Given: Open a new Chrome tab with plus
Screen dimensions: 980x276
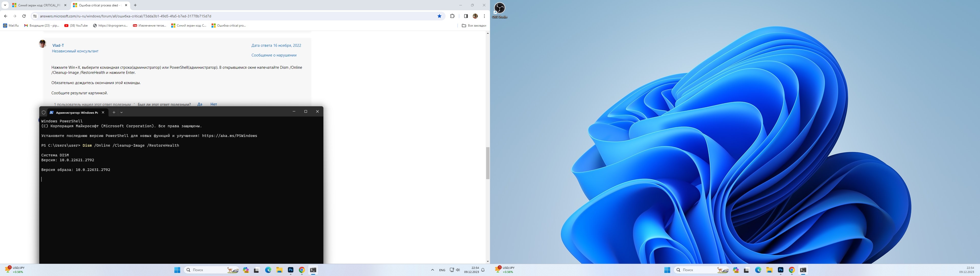Looking at the screenshot, I should click(x=135, y=5).
